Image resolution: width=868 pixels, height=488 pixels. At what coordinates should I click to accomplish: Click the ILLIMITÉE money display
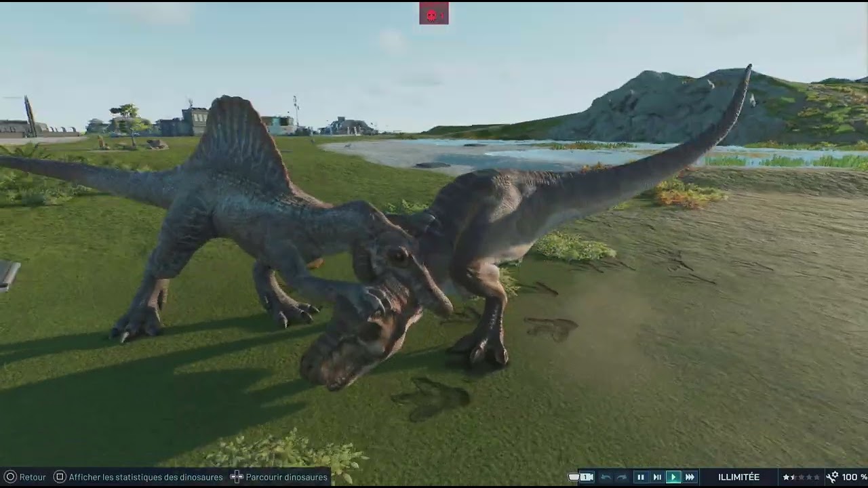[738, 477]
